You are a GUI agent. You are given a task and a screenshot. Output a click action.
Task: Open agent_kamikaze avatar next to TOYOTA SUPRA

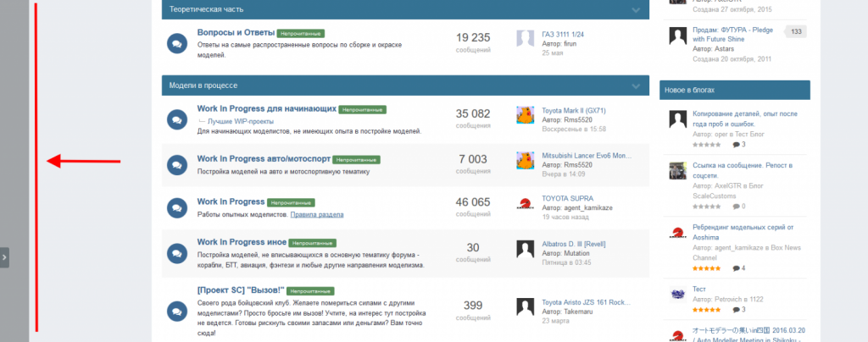coord(525,204)
